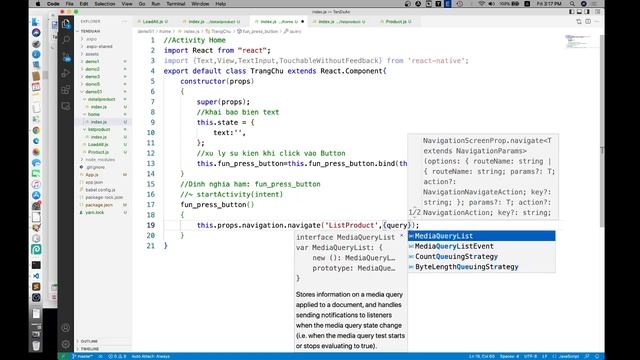Click sync changes icon in status bar
This screenshot has height=360, width=640.
click(100, 356)
